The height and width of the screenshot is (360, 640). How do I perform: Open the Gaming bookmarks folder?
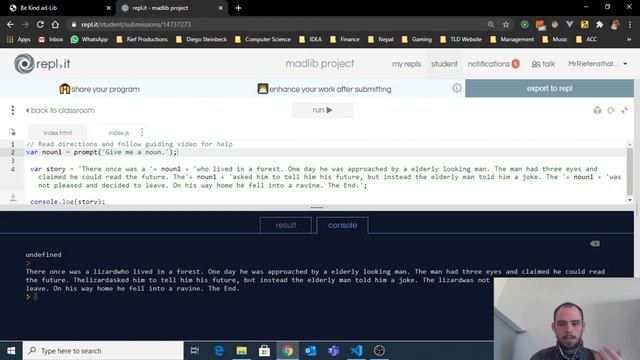(417, 39)
